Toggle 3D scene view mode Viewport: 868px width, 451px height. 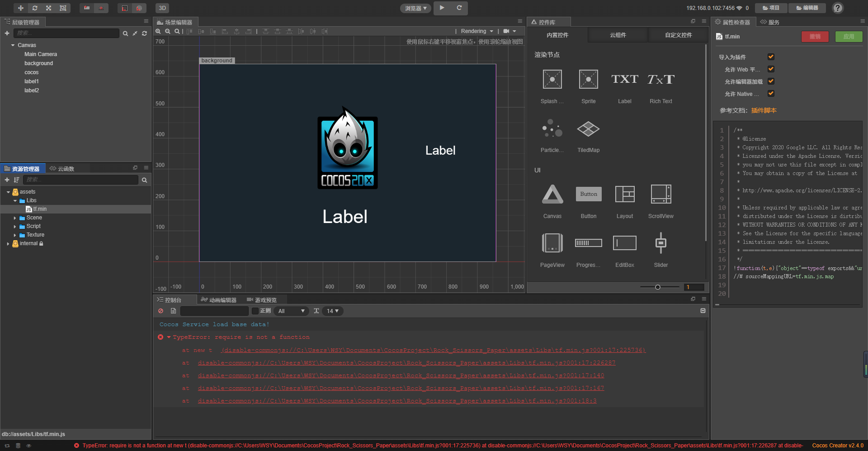point(162,8)
